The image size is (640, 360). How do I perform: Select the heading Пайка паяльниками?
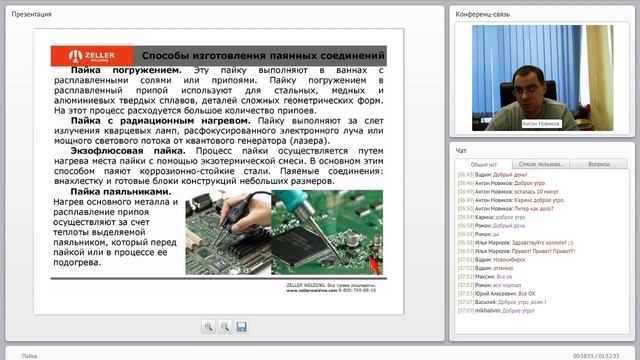(x=121, y=192)
